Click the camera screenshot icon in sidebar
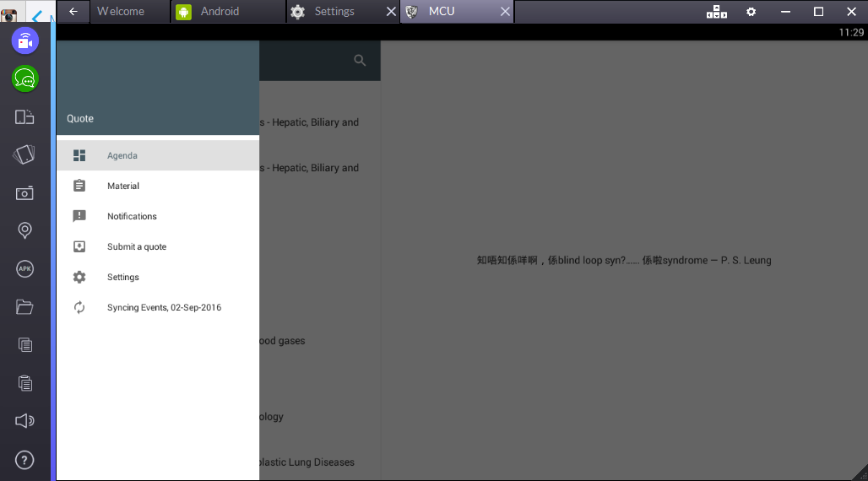Screen dimensions: 868x481 click(x=25, y=193)
